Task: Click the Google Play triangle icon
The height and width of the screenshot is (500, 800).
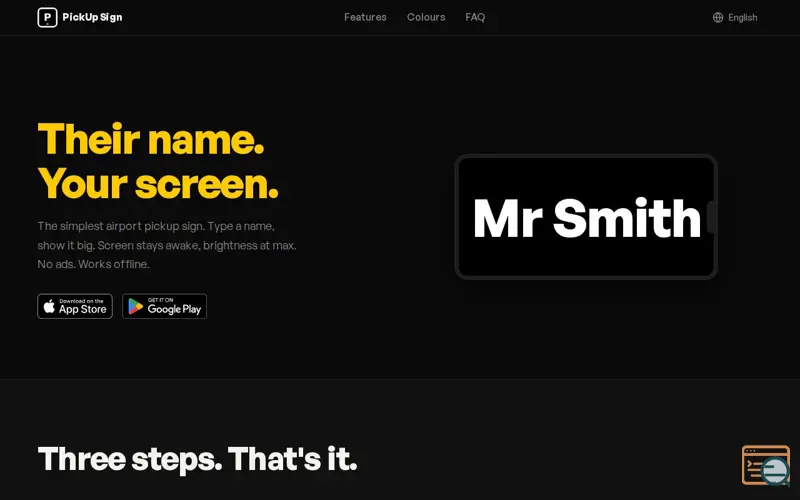Action: point(135,306)
